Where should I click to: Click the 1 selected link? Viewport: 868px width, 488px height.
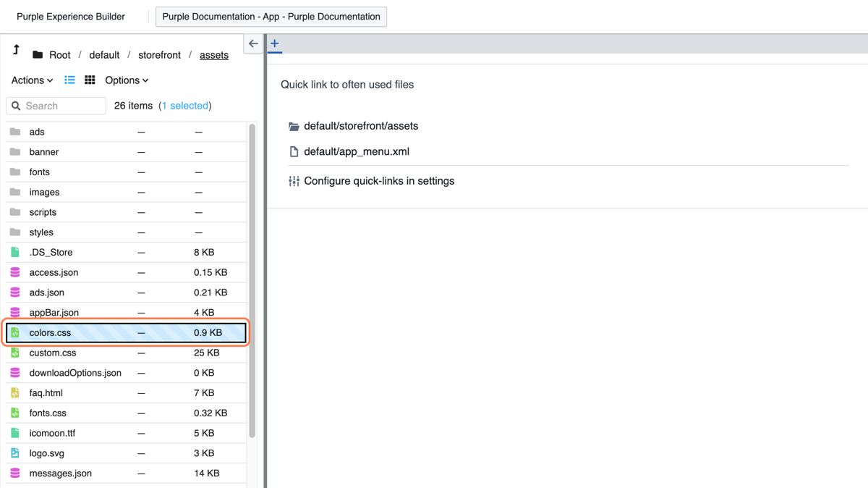pos(184,106)
